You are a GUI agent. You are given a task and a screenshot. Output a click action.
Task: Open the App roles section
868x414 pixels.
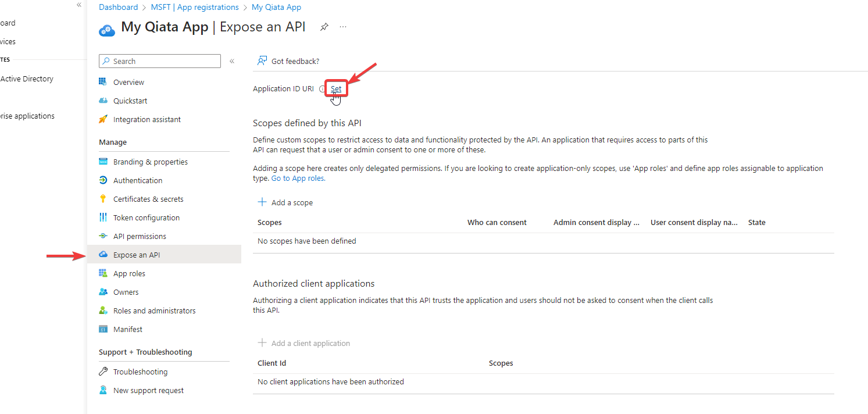129,273
